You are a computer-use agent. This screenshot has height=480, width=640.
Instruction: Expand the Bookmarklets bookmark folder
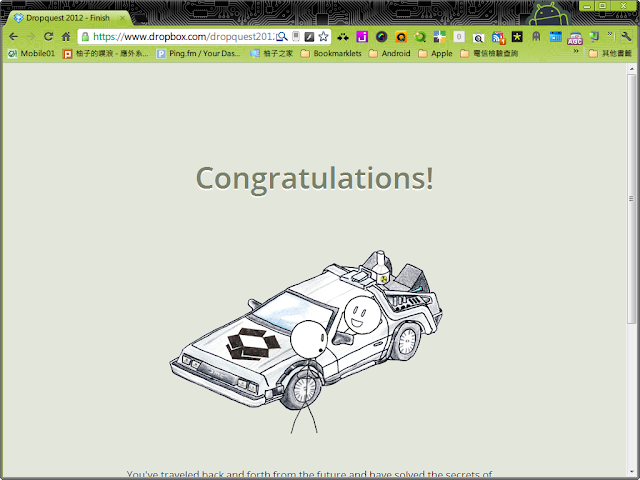[331, 53]
